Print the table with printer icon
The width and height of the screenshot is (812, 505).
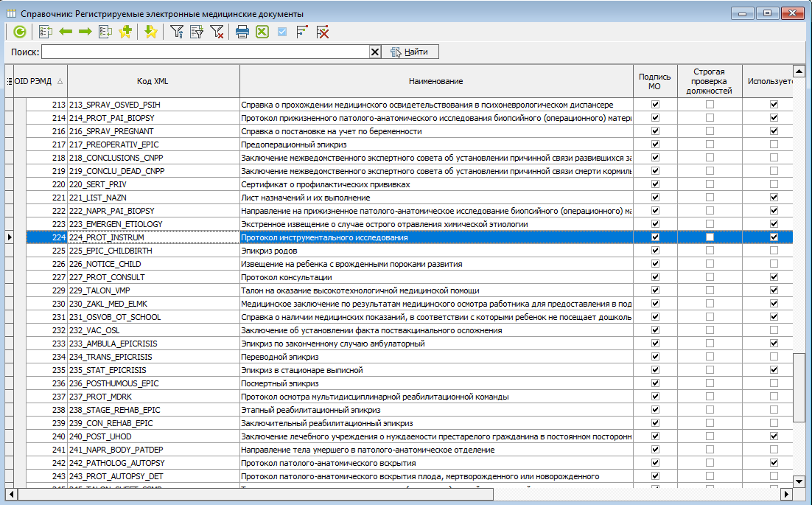[242, 32]
